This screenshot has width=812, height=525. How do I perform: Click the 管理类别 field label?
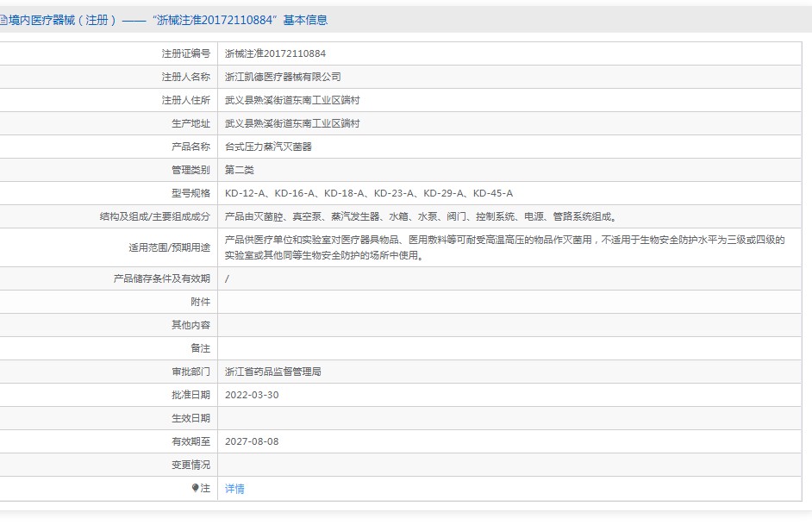[x=191, y=170]
